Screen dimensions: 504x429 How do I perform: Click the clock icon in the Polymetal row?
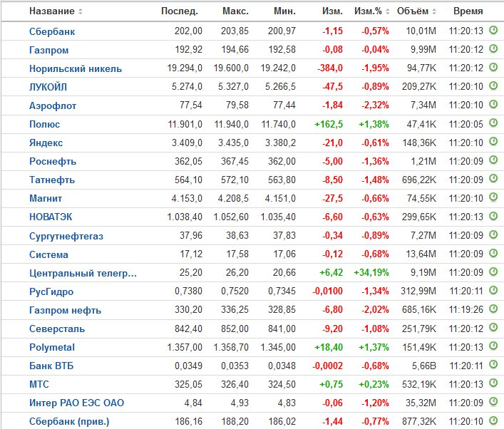click(x=493, y=346)
